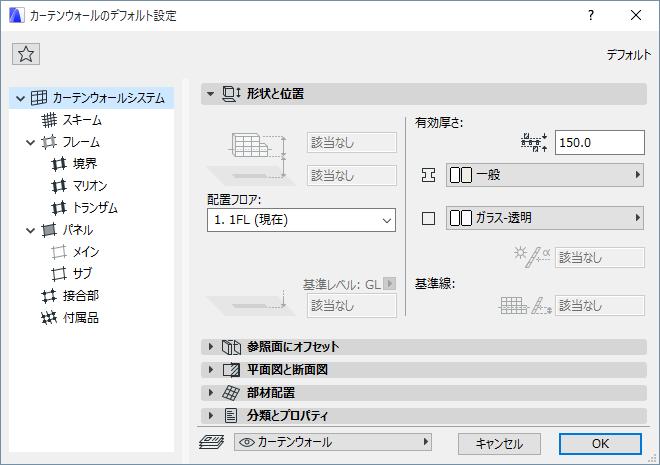Click the favorites star button
Screen dimensions: 660x465
pyautogui.click(x=26, y=54)
